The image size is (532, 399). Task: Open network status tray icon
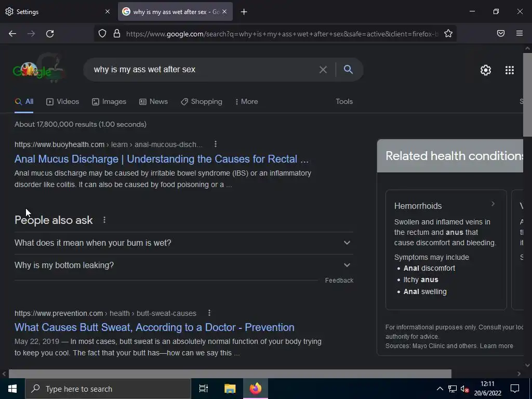[453, 389]
